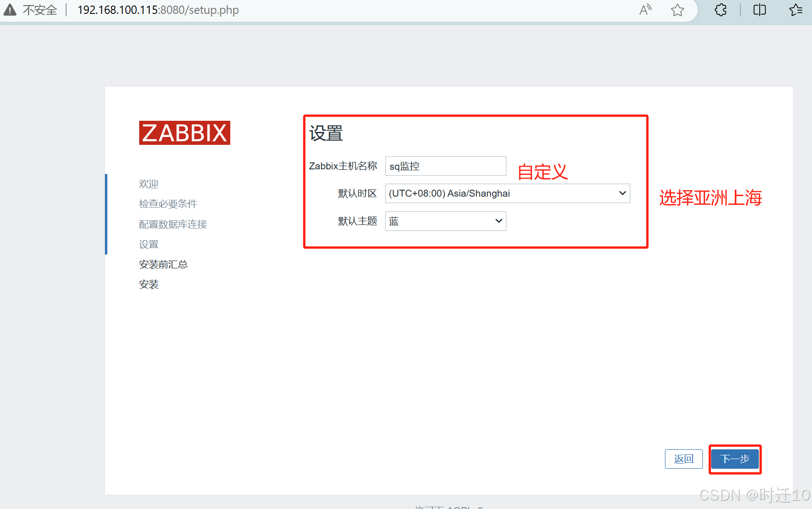Screen dimensions: 812x509
Task: Click the 返回 back button
Action: [x=683, y=459]
